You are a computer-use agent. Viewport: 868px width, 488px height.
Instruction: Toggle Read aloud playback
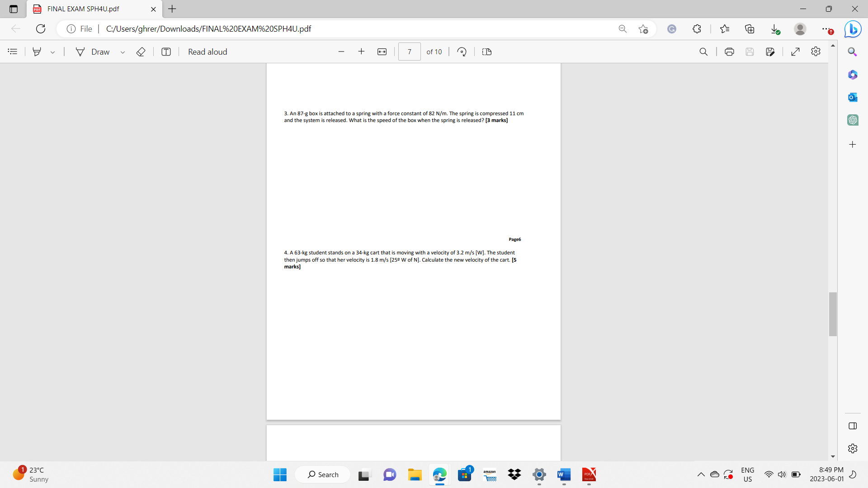tap(208, 52)
